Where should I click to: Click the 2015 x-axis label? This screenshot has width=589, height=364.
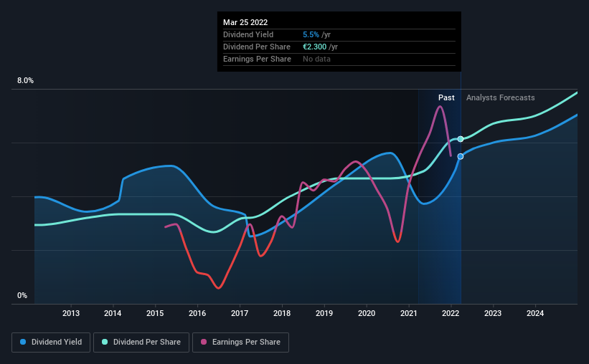[155, 313]
